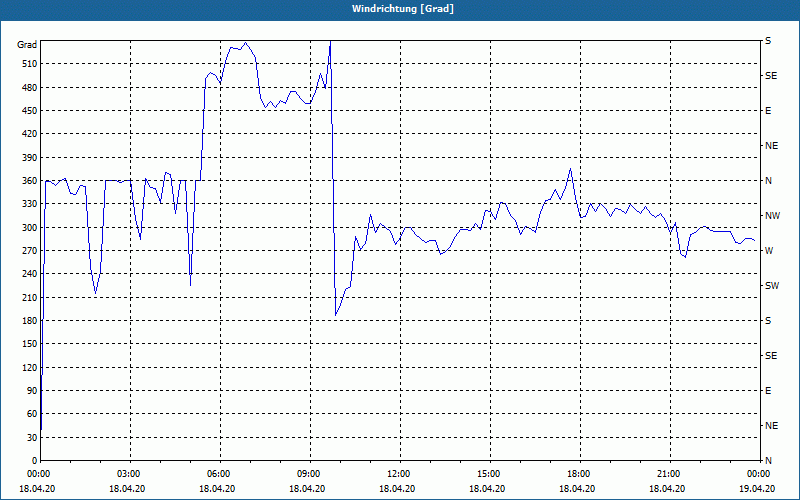Select the 270 y-axis value
800x500 pixels.
pos(30,251)
